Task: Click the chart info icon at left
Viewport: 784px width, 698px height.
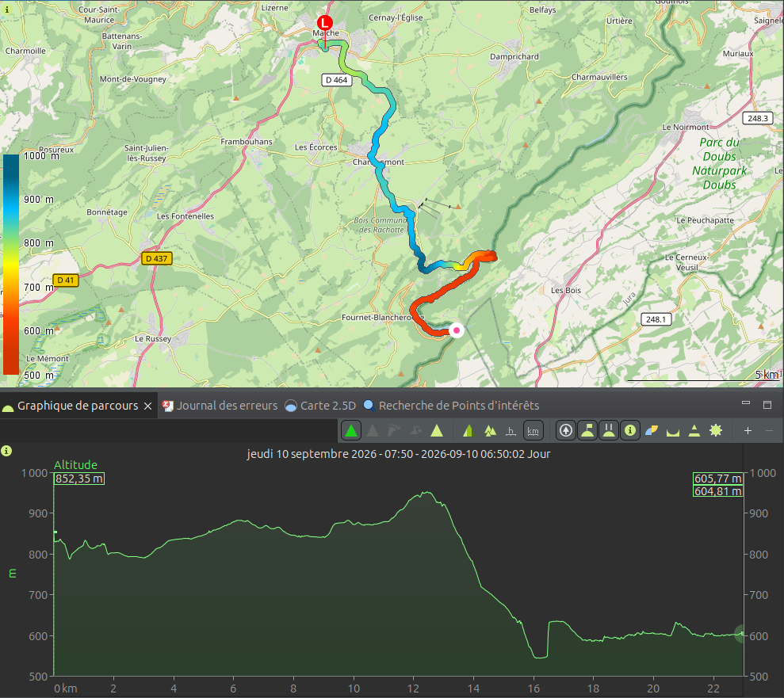Action: coord(6,451)
